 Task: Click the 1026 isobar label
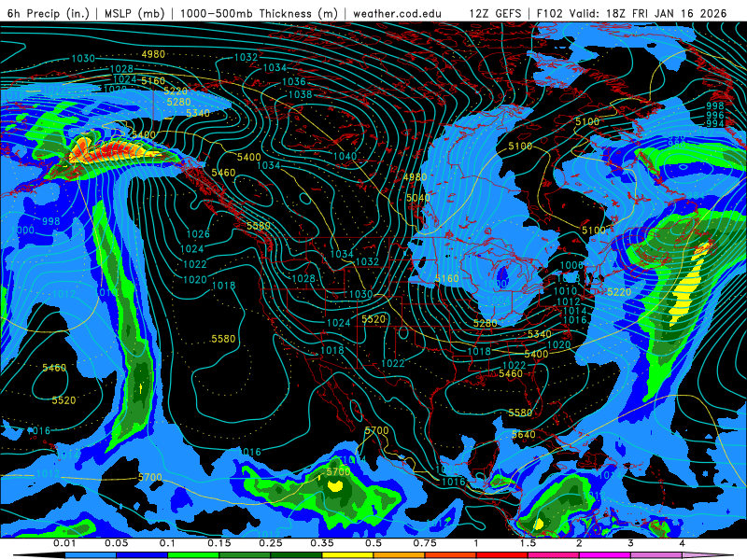[x=198, y=234]
